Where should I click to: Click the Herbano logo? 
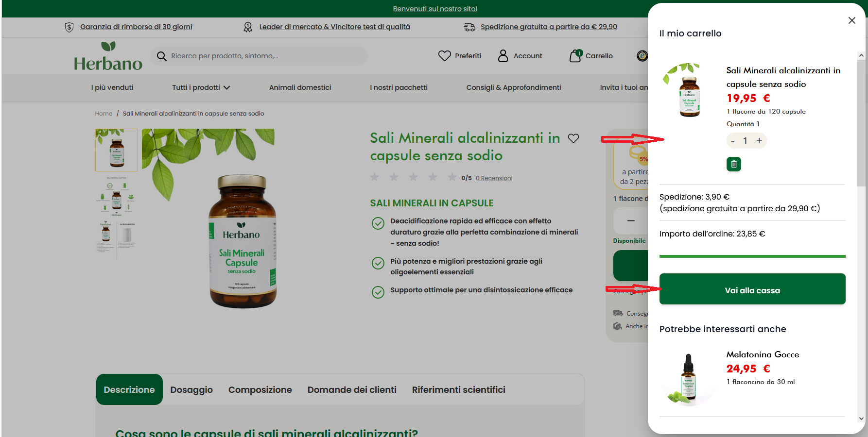coord(108,56)
